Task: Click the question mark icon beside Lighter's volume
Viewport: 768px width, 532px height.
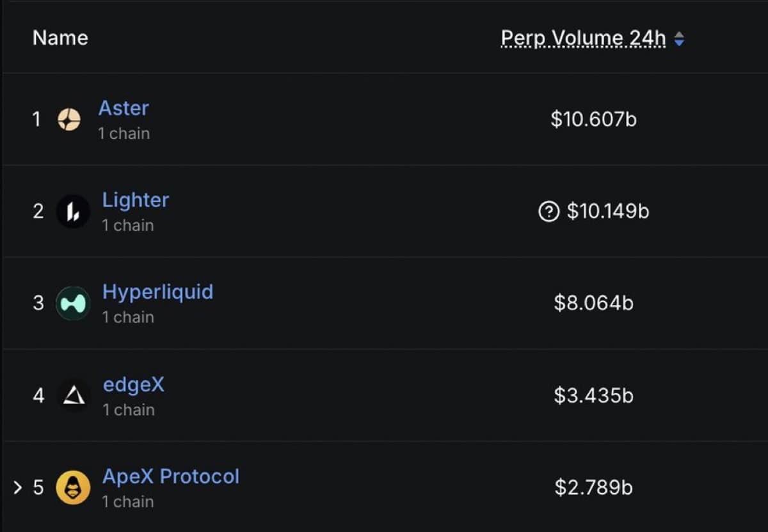Action: [x=549, y=211]
